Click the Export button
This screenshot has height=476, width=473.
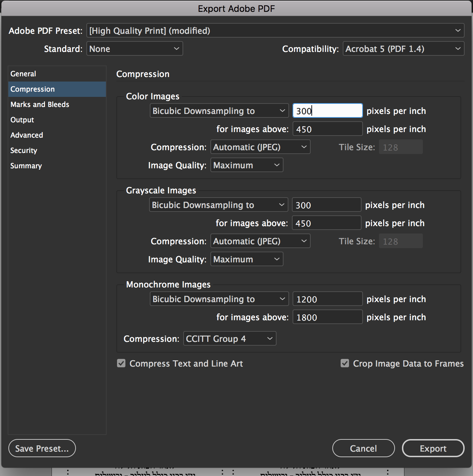tap(433, 448)
